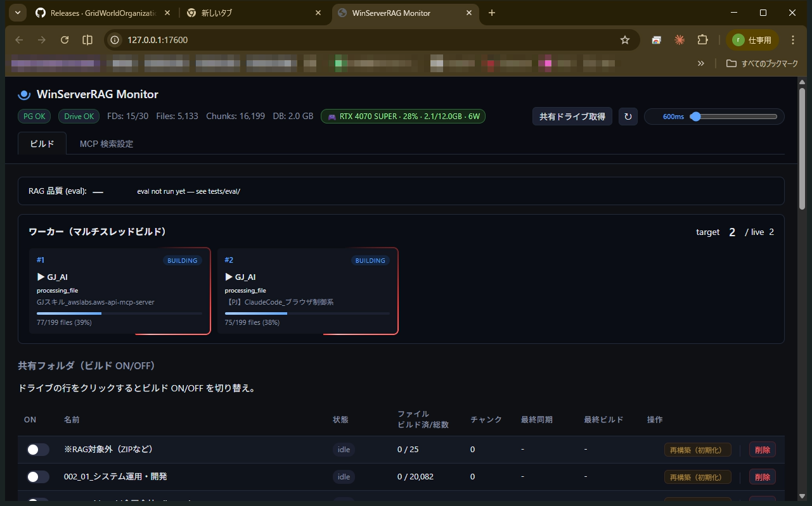Expand the bookmarks overflow chevron

click(x=701, y=63)
